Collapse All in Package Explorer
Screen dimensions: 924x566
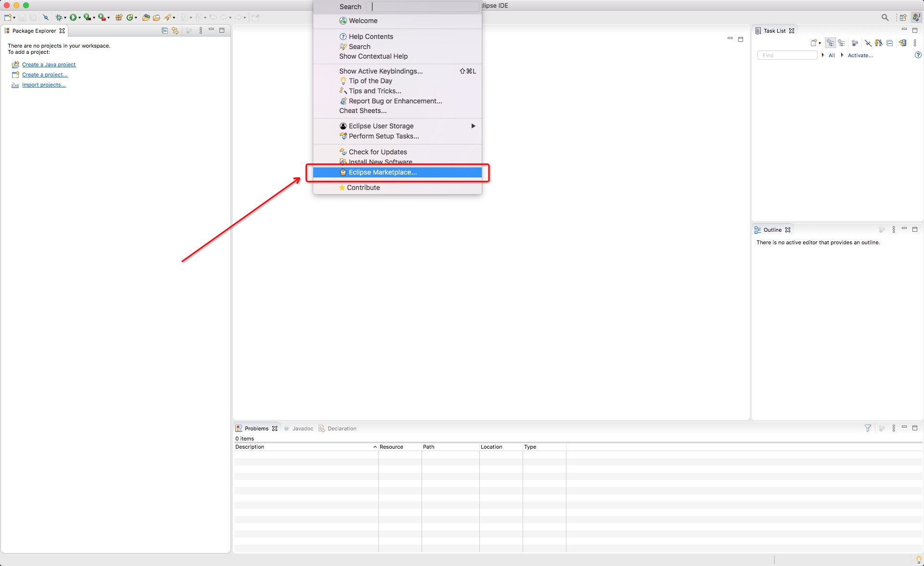165,30
